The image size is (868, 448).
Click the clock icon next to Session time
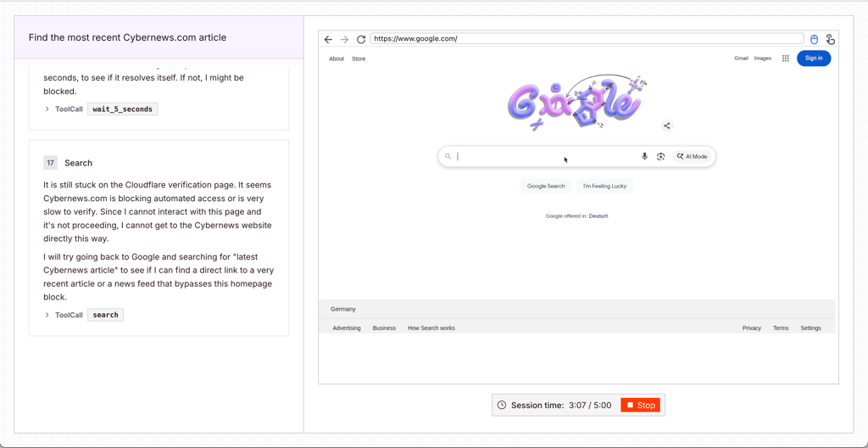502,406
